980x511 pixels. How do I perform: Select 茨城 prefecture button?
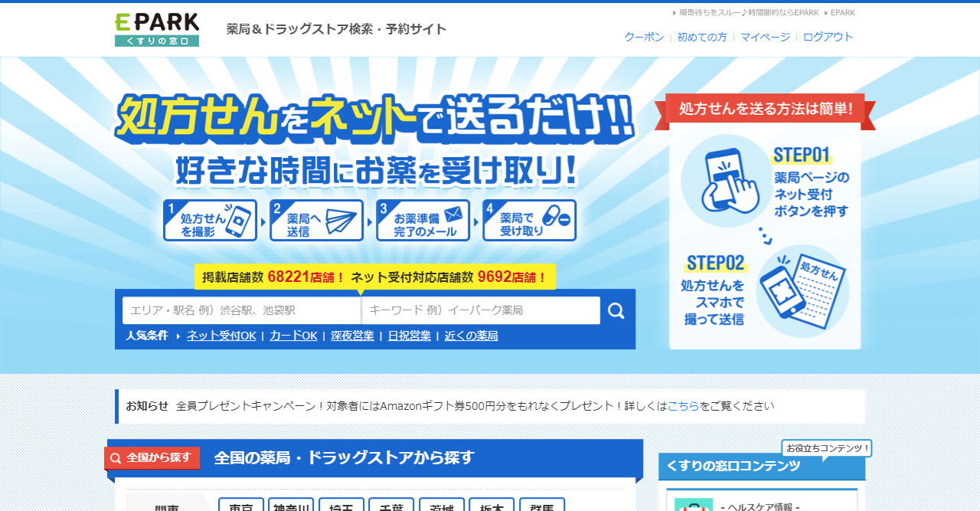pos(442,505)
